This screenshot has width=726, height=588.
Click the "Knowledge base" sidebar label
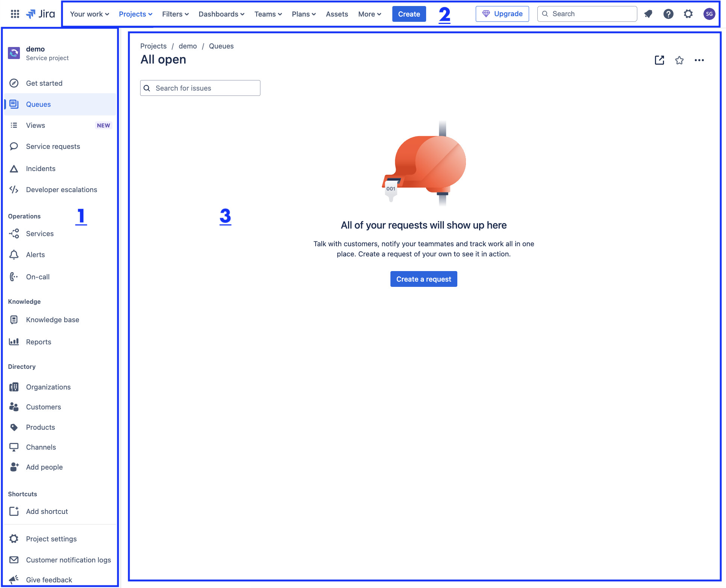[x=53, y=320]
